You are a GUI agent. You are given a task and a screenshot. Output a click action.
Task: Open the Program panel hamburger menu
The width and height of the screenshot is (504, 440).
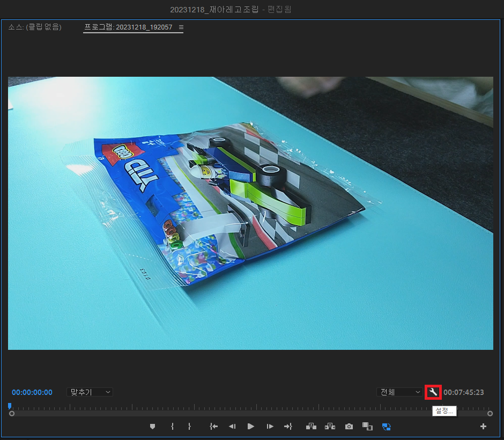click(x=181, y=27)
